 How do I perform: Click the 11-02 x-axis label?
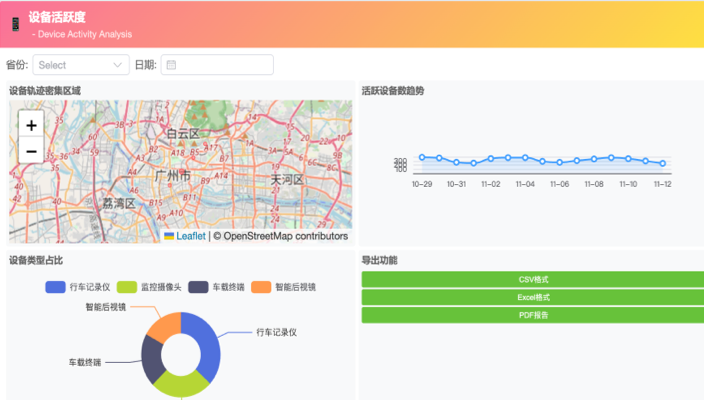click(x=491, y=184)
